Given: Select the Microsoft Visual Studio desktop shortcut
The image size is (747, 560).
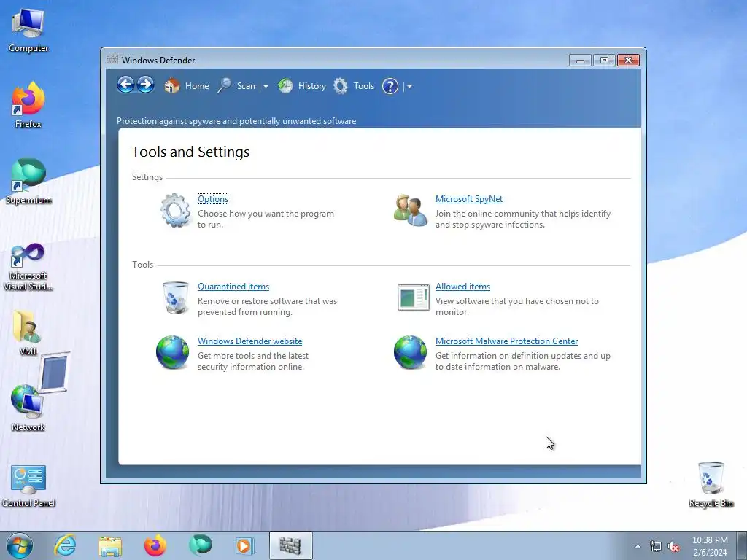Looking at the screenshot, I should tap(28, 267).
